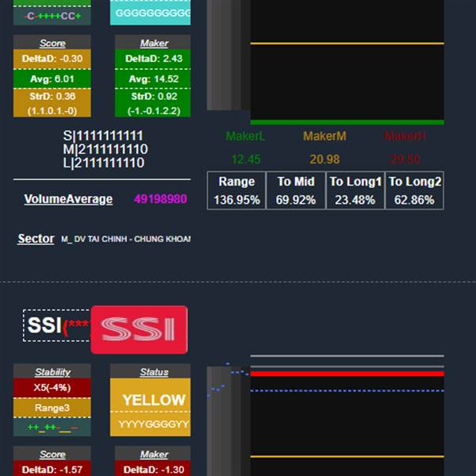Select the To Long1 23.48% cell
Image resolution: width=476 pixels, height=476 pixels.
point(355,190)
